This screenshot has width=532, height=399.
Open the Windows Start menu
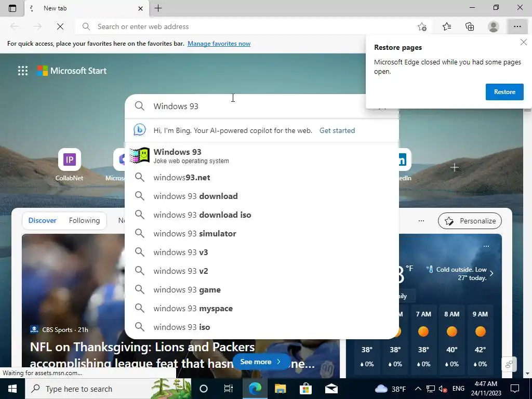[12, 389]
